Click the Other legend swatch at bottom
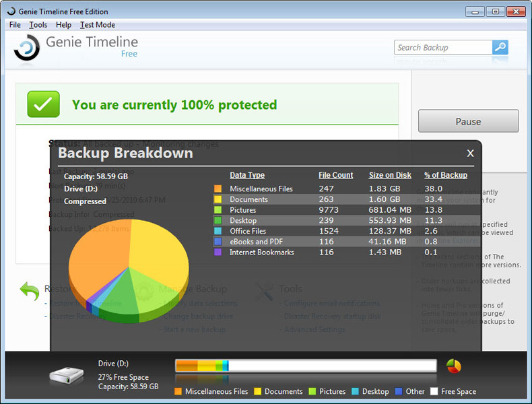 point(399,391)
